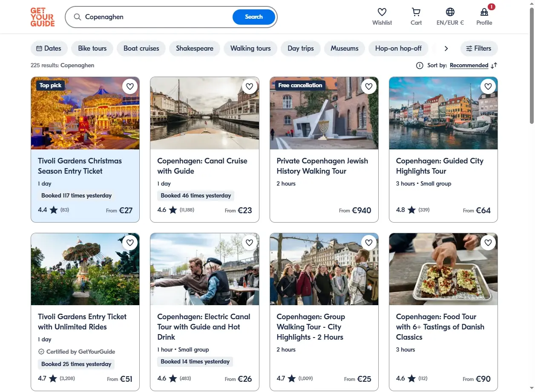Open the Wishlist heart icon in header
The width and height of the screenshot is (535, 392).
click(382, 12)
